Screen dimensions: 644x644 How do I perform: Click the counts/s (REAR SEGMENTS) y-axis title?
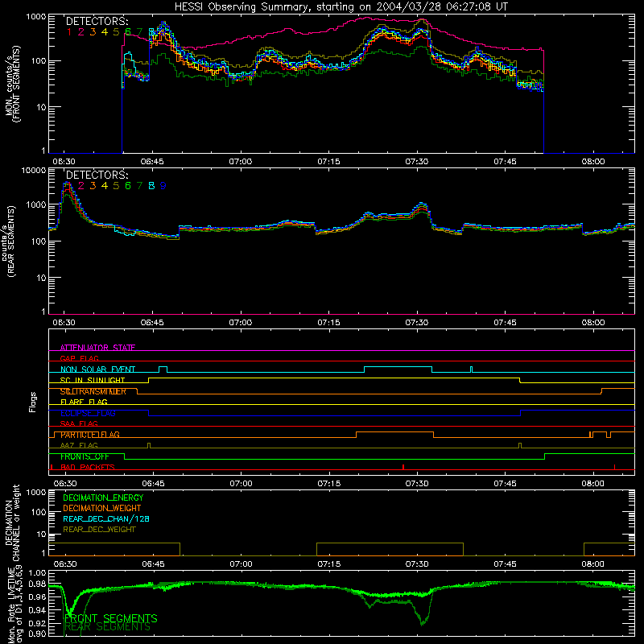[8, 241]
